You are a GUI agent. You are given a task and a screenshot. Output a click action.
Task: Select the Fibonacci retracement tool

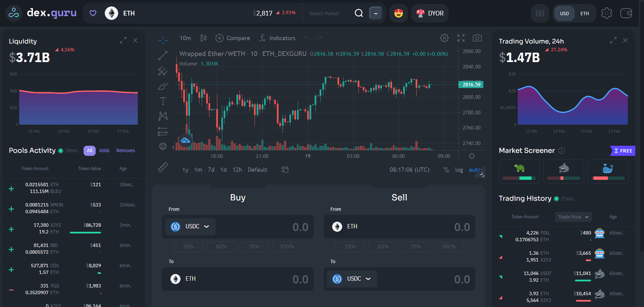click(x=163, y=71)
